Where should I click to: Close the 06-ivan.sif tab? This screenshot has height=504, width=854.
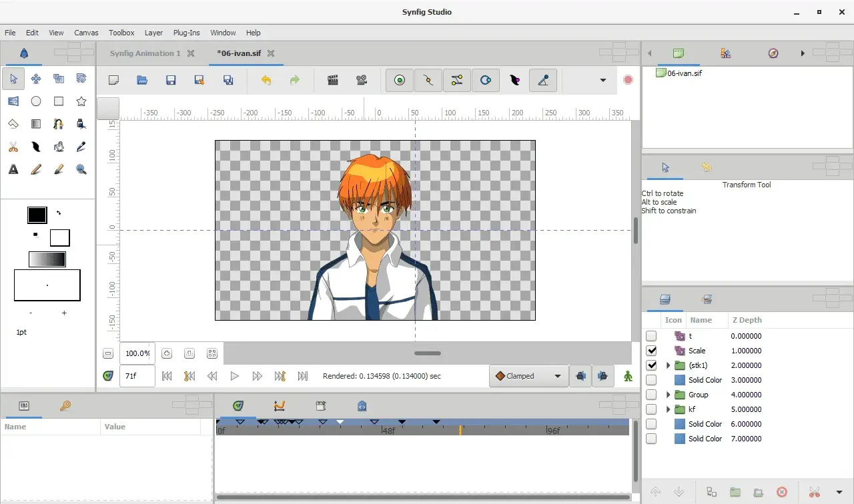(x=270, y=53)
